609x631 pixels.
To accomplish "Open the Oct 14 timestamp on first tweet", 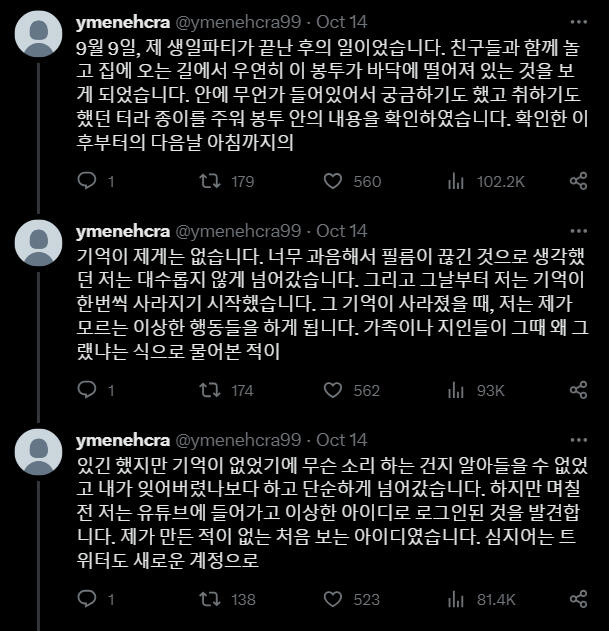I will click(341, 22).
